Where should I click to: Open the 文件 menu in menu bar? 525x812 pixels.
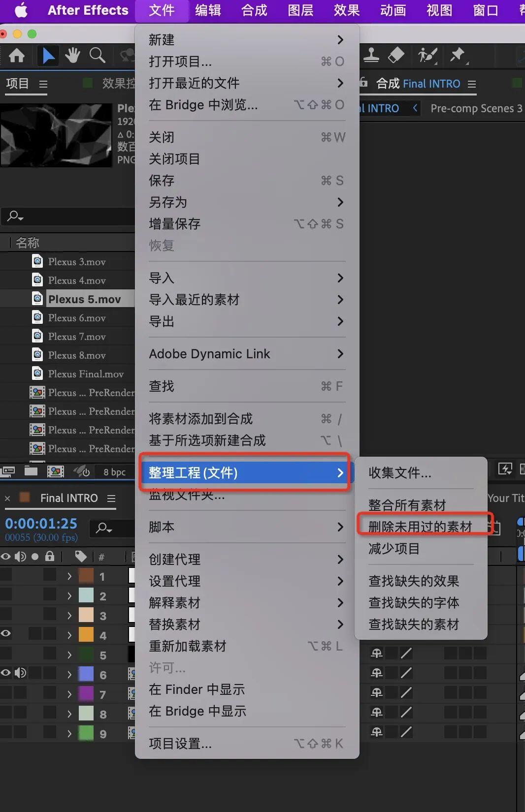[162, 10]
